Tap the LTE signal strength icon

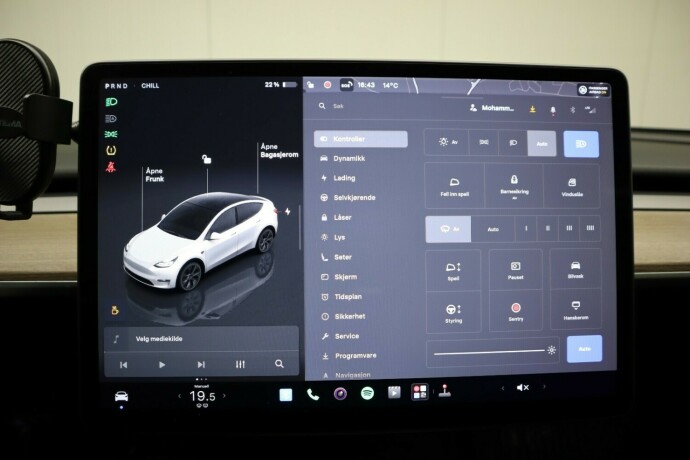[591, 110]
